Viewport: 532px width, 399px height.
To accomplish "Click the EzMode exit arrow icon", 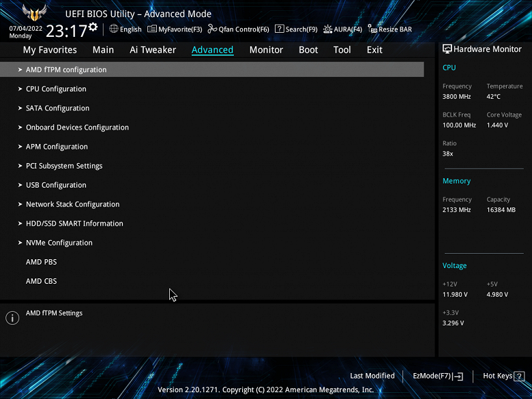I will click(x=458, y=376).
